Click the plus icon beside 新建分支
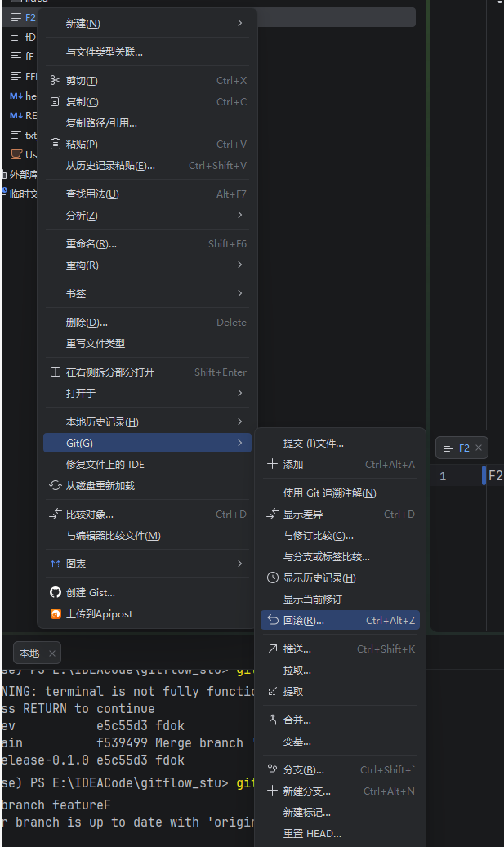 (272, 791)
